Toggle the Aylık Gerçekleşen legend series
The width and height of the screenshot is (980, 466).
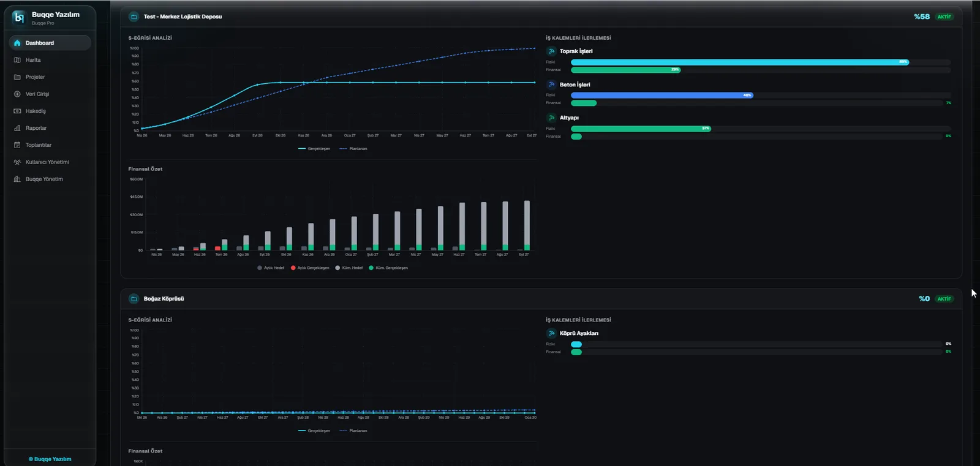pyautogui.click(x=310, y=268)
